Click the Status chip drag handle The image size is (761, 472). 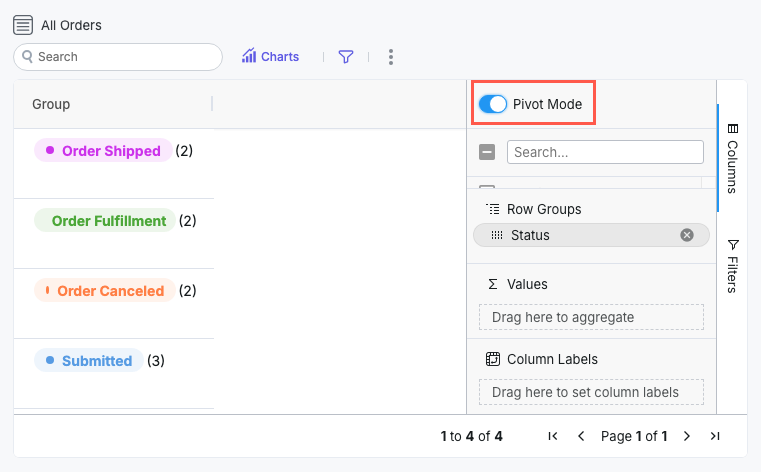point(497,235)
